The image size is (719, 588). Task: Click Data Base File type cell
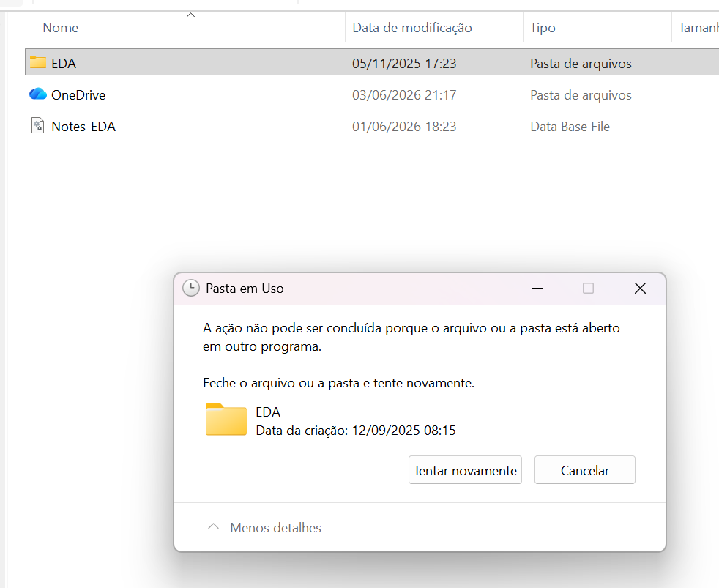[x=570, y=127]
